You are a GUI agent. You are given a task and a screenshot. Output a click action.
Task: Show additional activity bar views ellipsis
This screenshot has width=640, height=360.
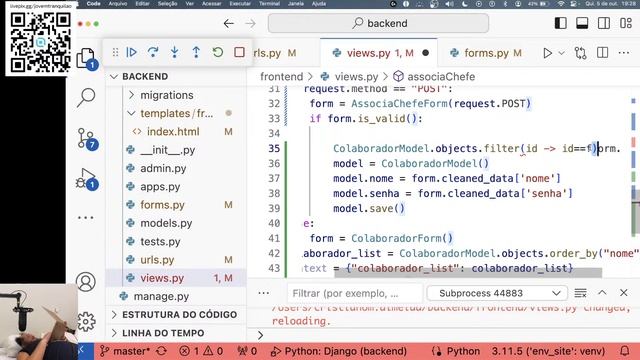click(85, 218)
